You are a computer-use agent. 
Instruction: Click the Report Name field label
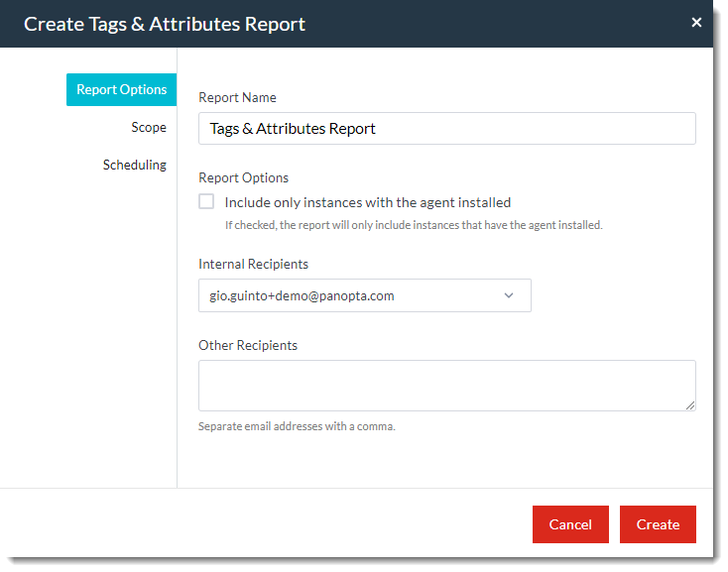point(237,97)
